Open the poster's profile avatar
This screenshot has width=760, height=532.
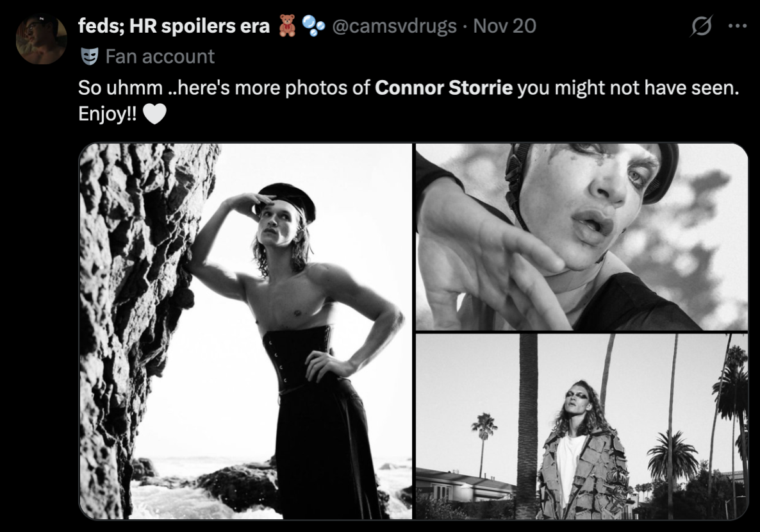[41, 38]
